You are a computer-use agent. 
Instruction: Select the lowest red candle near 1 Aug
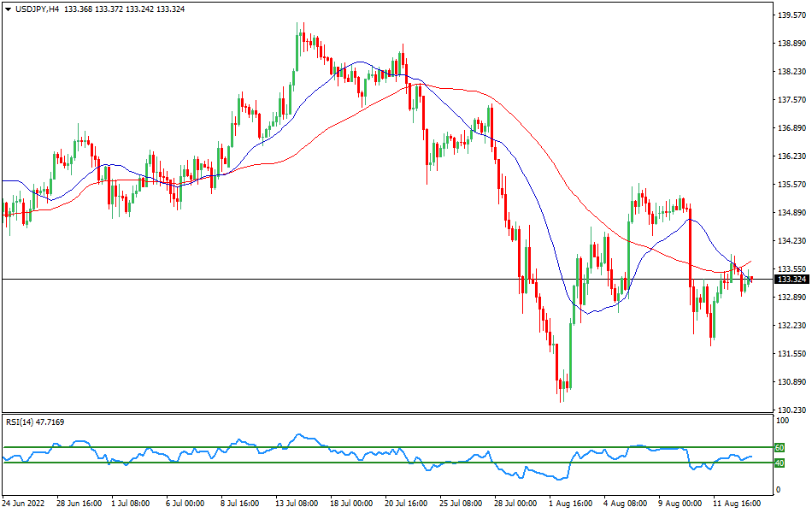(x=562, y=385)
